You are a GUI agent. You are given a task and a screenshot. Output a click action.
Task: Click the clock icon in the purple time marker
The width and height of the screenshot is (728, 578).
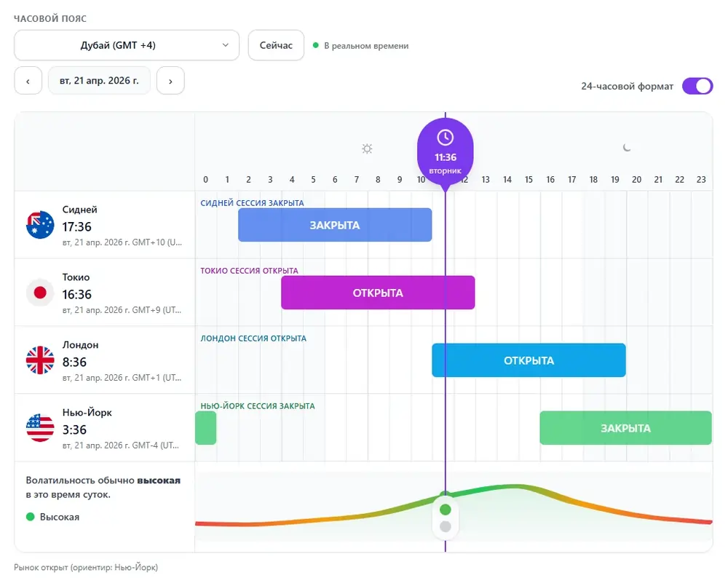[x=445, y=138]
